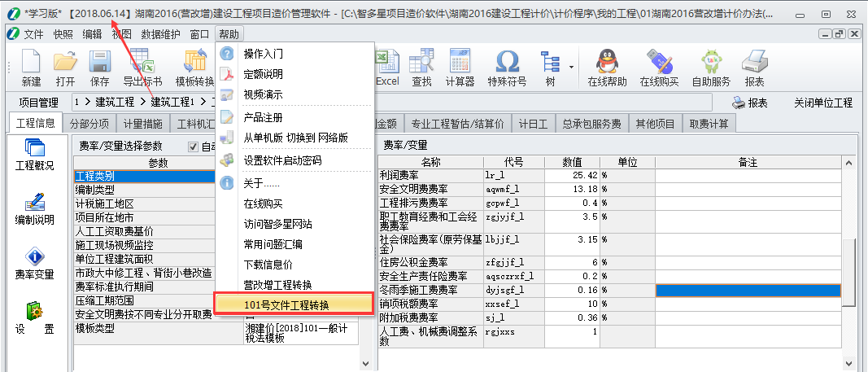Expand breadcrumb arrow before 建筑工程1
868x372 pixels.
(143, 103)
